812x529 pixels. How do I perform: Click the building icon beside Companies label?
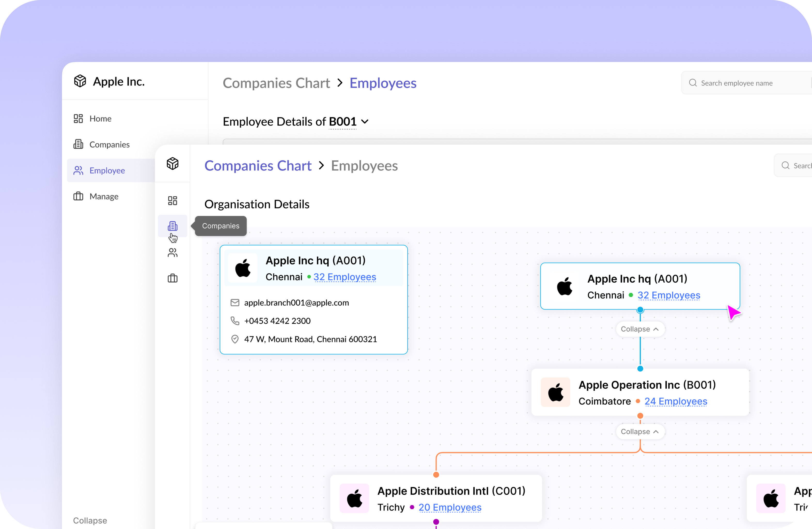pos(78,144)
